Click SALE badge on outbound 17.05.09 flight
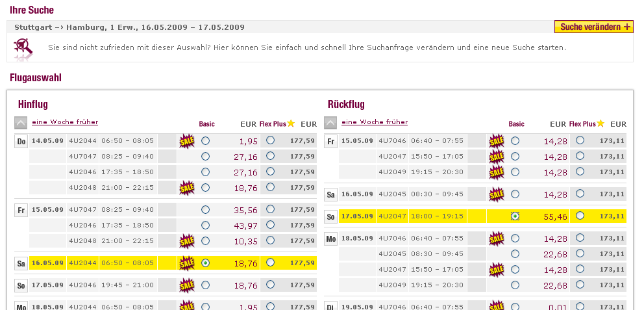Image resolution: width=644 pixels, height=310 pixels. click(187, 285)
